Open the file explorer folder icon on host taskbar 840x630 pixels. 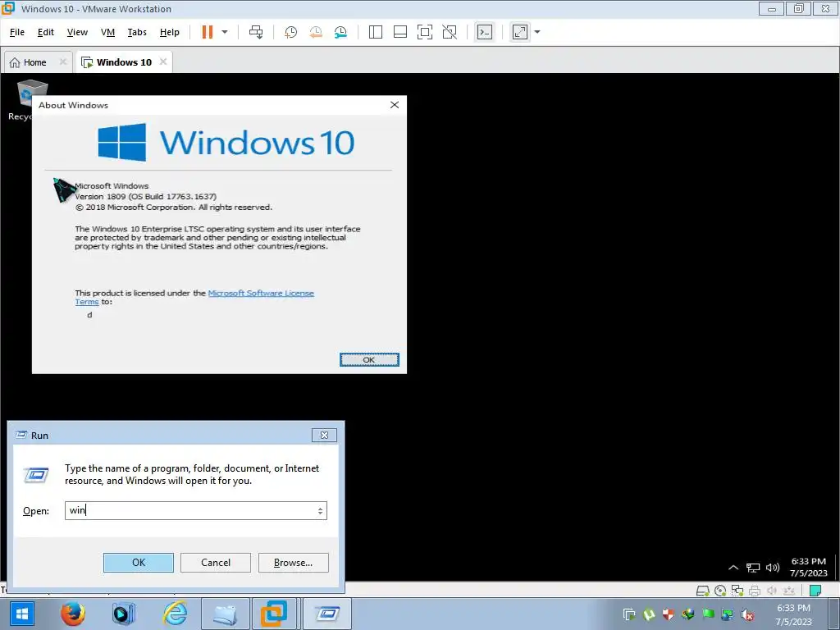point(226,614)
